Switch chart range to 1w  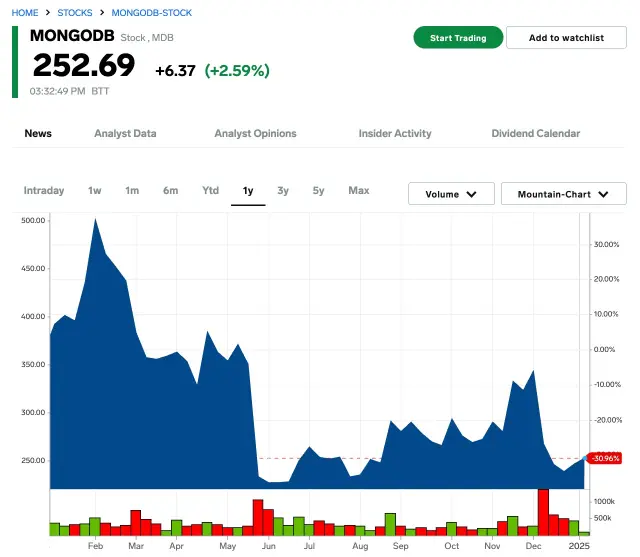[x=95, y=190]
